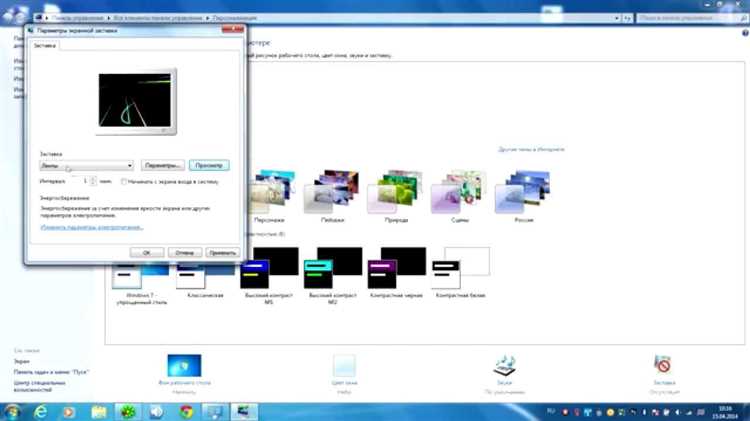The height and width of the screenshot is (421, 750).
Task: Open Изменить параметры электропитания link
Action: pos(92,227)
